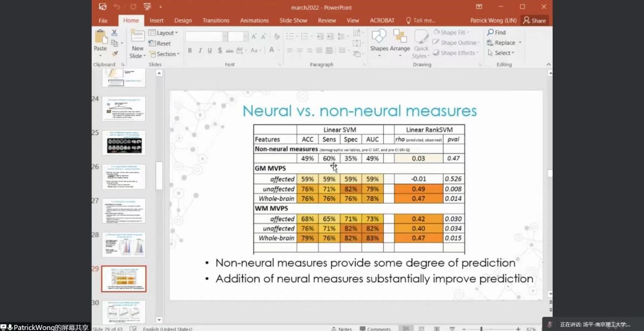Adjust the zoom slider in status bar
This screenshot has height=331, width=644.
[481, 329]
